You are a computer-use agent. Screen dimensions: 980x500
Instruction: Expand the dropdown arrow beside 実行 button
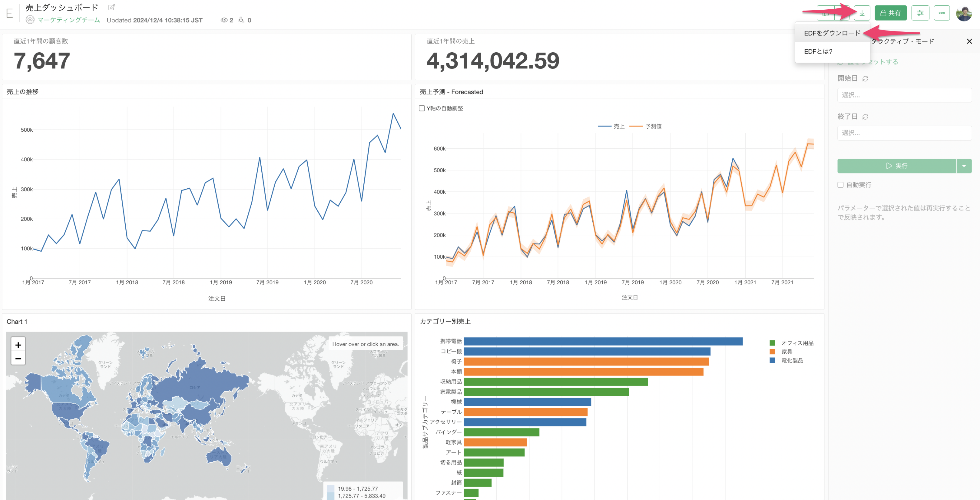pos(964,166)
